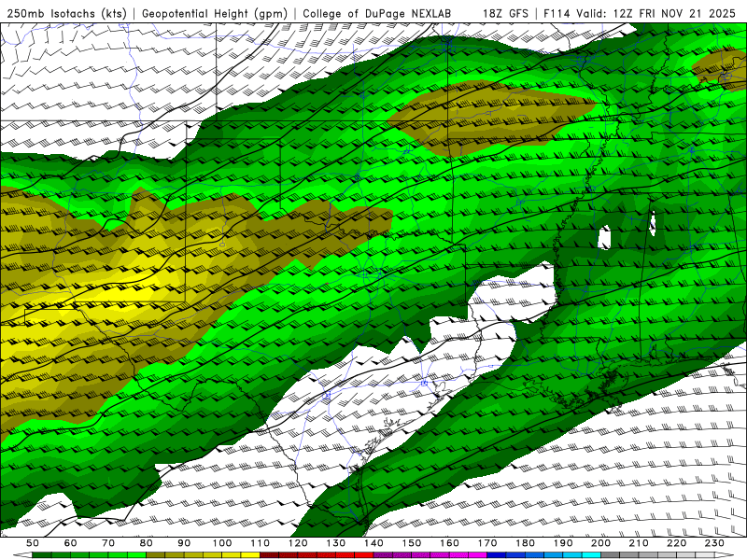747x560 pixels.
Task: Click the 170 label on the color scale
Action: click(487, 543)
